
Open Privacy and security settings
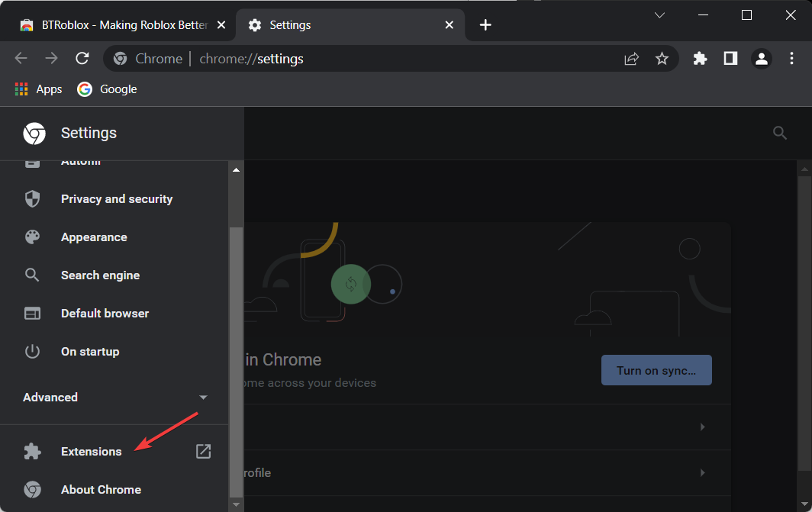coord(114,199)
